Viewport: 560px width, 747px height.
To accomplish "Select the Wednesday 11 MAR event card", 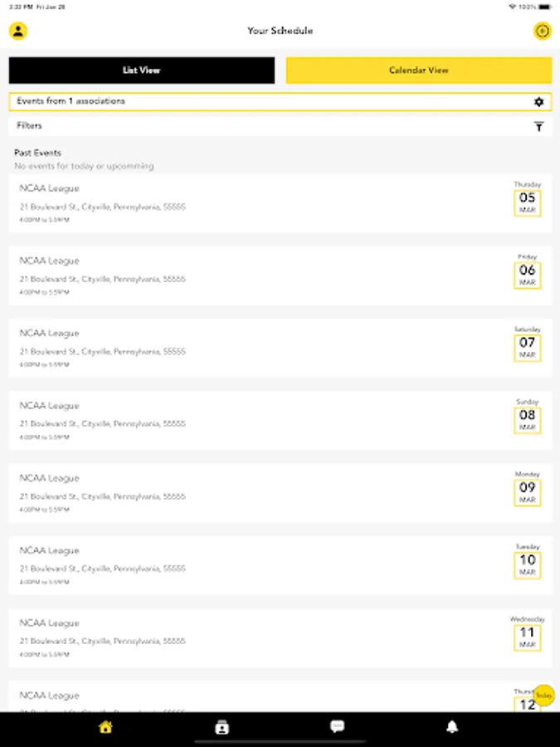I will [x=249, y=637].
